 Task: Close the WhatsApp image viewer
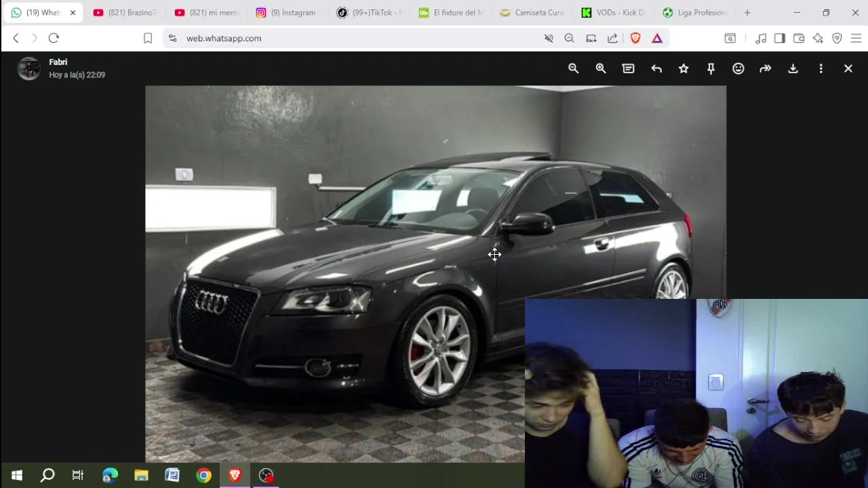pos(848,68)
